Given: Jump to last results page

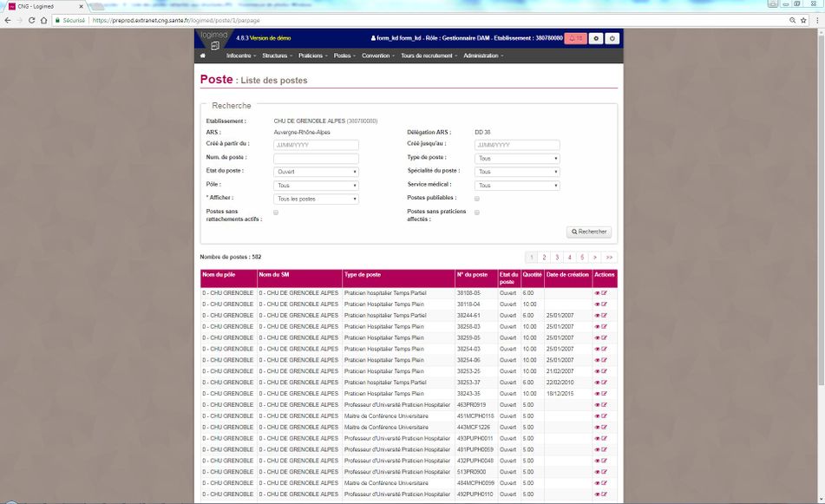Looking at the screenshot, I should tap(609, 258).
